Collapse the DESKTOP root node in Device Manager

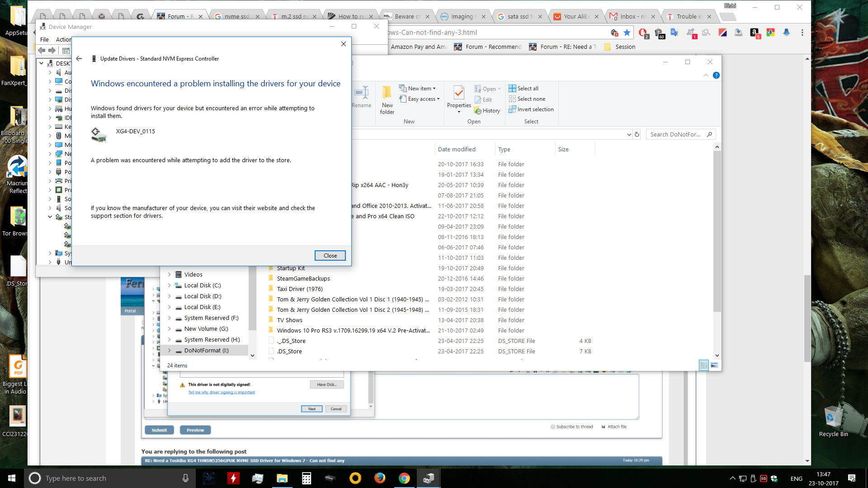click(42, 64)
